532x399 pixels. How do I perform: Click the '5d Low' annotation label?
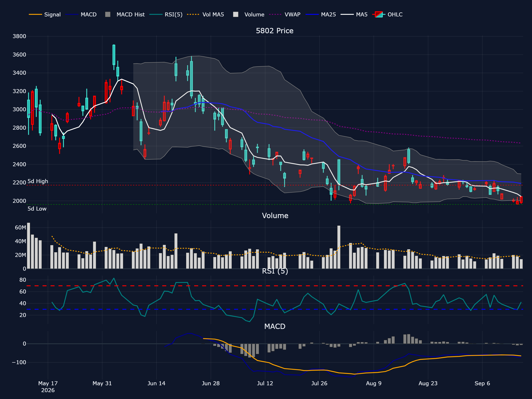coord(37,209)
